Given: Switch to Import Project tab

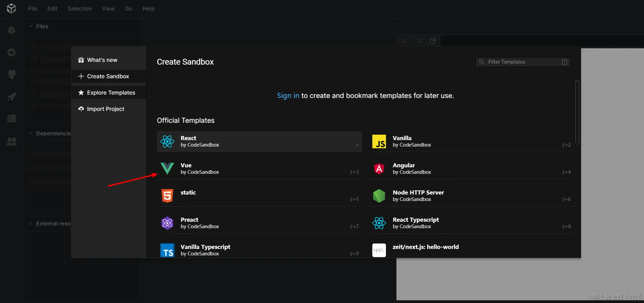Looking at the screenshot, I should pyautogui.click(x=109, y=109).
